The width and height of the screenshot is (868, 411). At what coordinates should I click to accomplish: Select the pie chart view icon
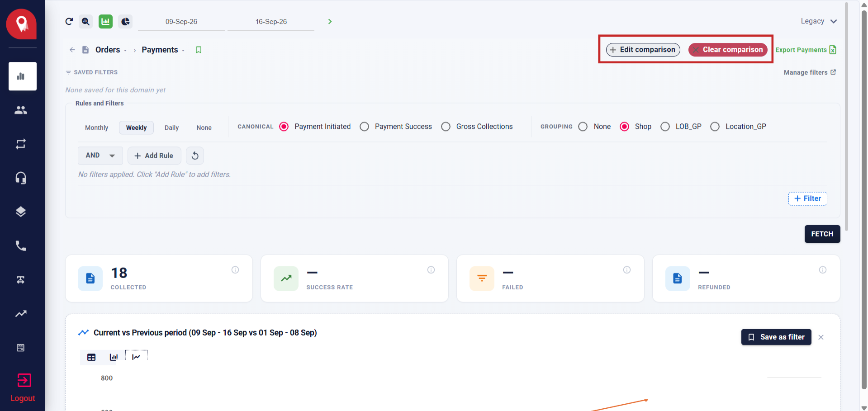pyautogui.click(x=125, y=21)
